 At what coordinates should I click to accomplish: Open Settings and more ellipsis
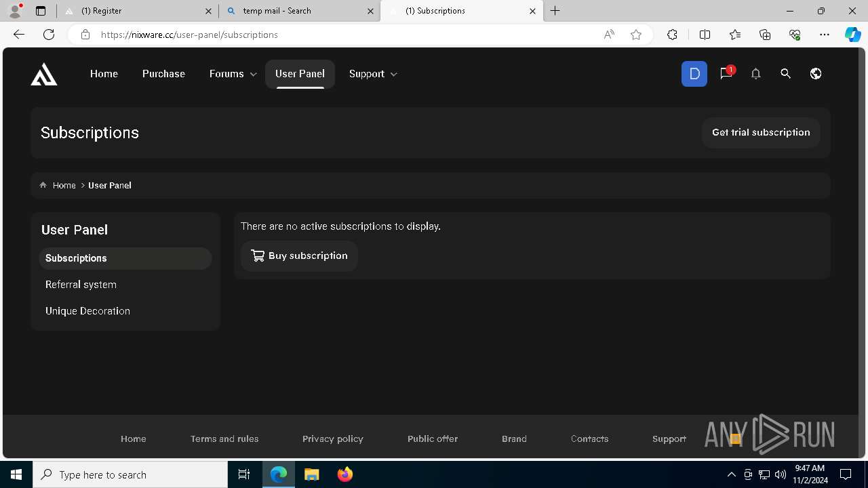825,35
